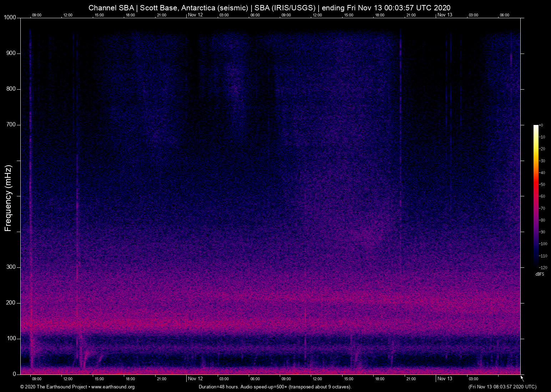551x392 pixels.
Task: Click the top-axis 06:00 label after Nov 13
Action: click(x=505, y=15)
